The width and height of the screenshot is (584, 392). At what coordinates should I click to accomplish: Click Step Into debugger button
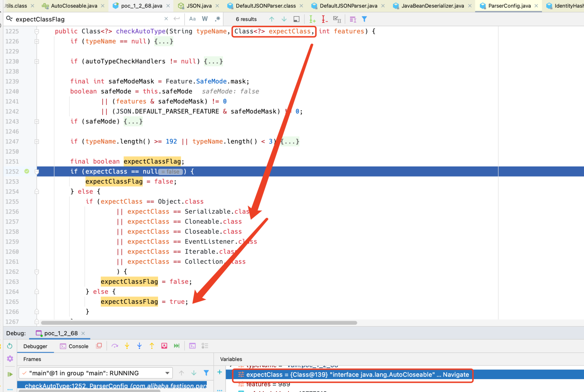pyautogui.click(x=127, y=346)
